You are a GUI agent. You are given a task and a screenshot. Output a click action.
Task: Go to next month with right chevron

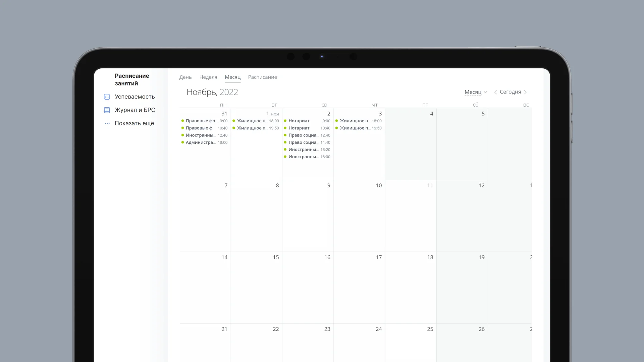click(525, 92)
